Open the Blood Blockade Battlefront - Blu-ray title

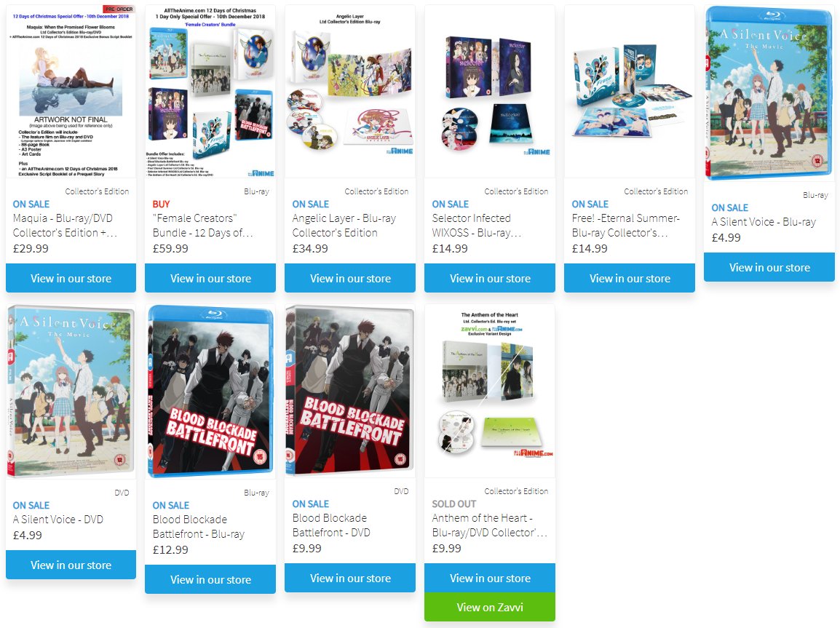[198, 527]
